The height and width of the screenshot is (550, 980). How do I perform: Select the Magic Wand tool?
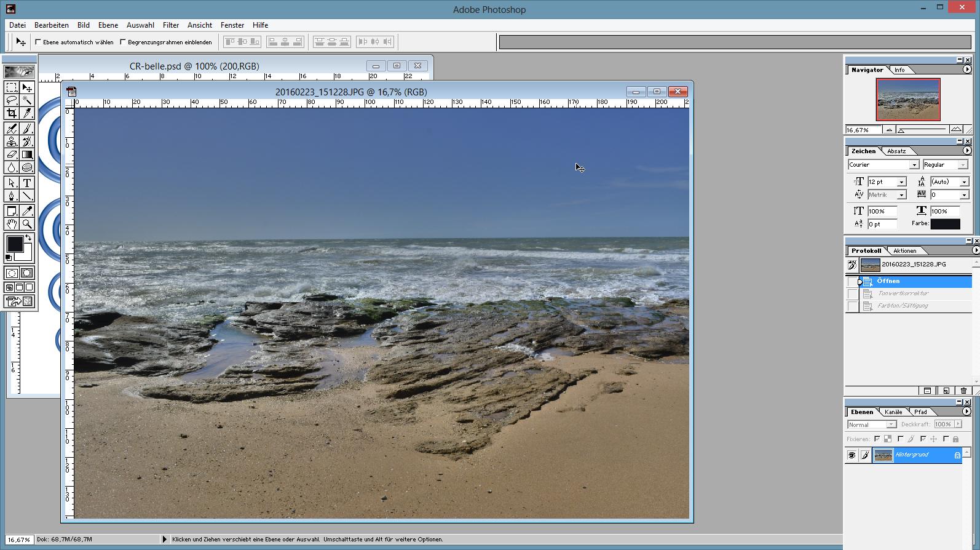[27, 100]
